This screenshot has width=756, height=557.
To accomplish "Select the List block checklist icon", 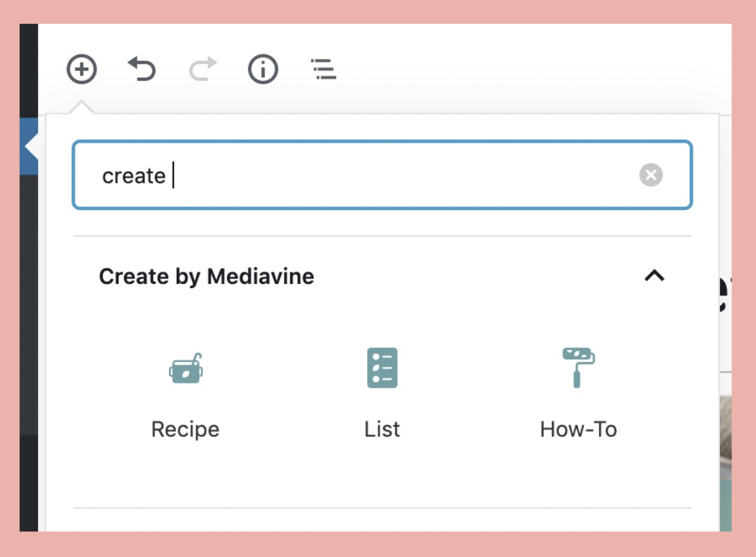I will [x=382, y=368].
